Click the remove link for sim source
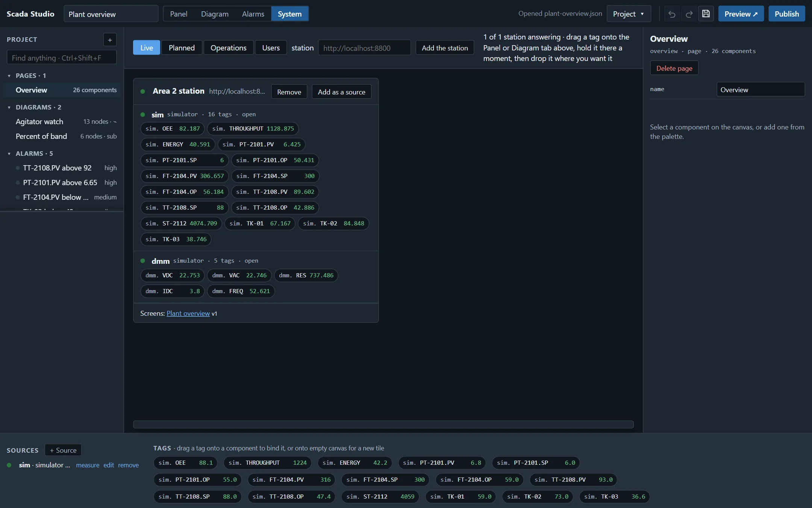The image size is (812, 508). tap(128, 465)
